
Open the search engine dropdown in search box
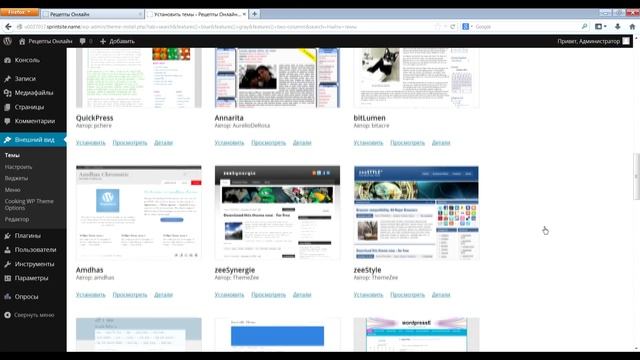[467, 27]
